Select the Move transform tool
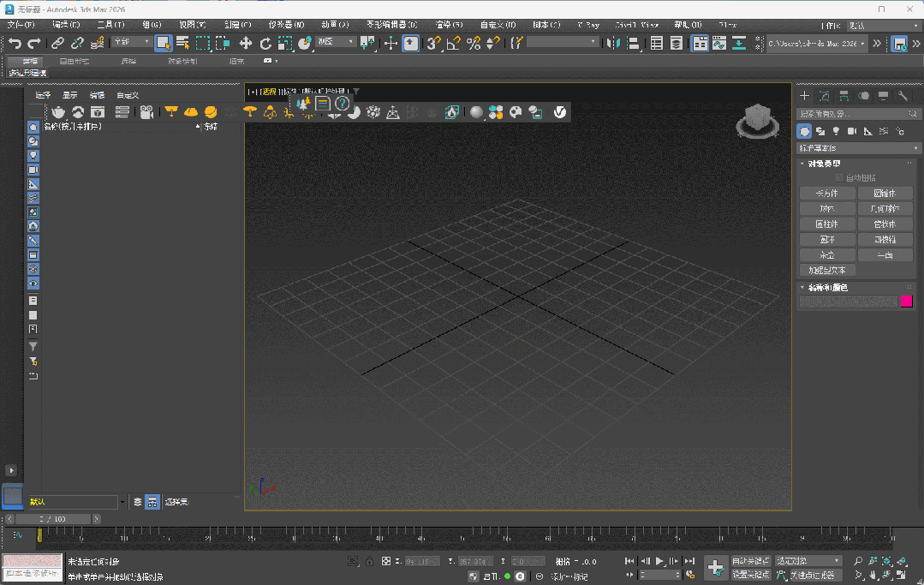Screen dimensions: 924x585 pyautogui.click(x=246, y=43)
